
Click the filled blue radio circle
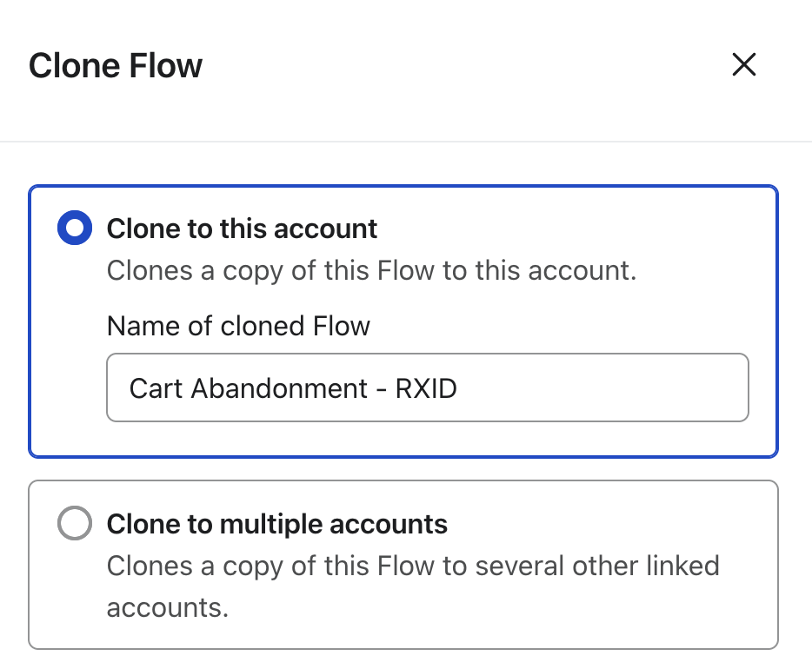[75, 229]
